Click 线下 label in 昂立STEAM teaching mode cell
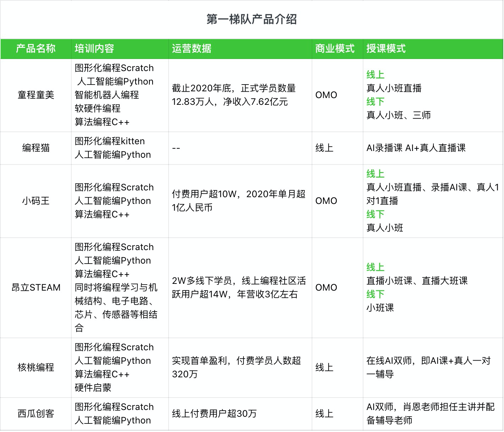 (x=374, y=294)
